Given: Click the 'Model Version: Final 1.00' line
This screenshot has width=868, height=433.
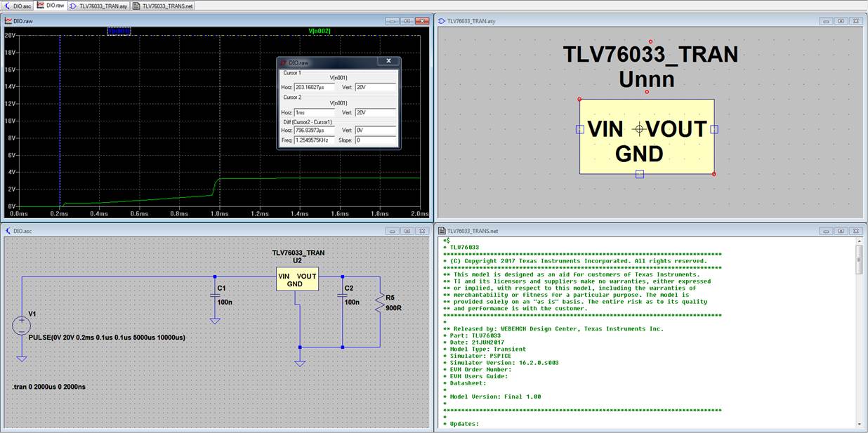Looking at the screenshot, I should pos(492,397).
